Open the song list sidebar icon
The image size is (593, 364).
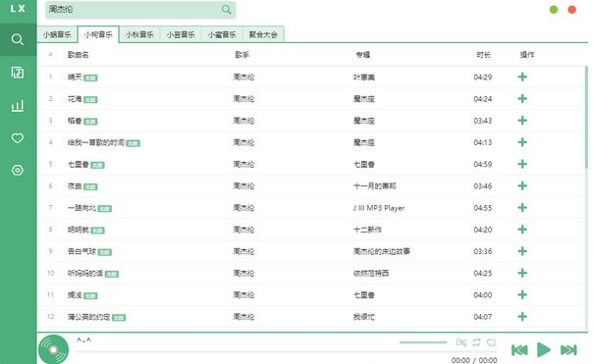[18, 73]
